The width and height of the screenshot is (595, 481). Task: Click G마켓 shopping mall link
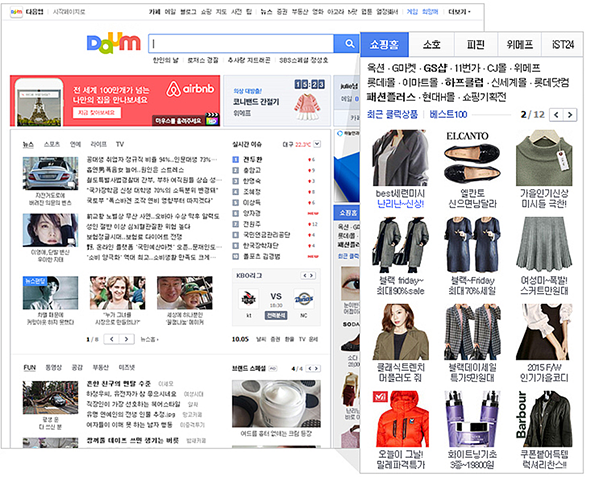click(x=404, y=68)
